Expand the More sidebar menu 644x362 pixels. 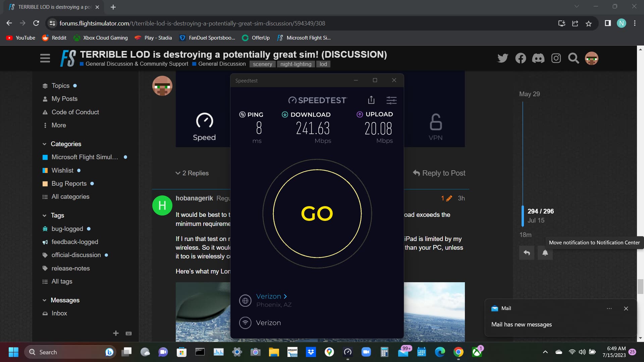[x=59, y=125]
